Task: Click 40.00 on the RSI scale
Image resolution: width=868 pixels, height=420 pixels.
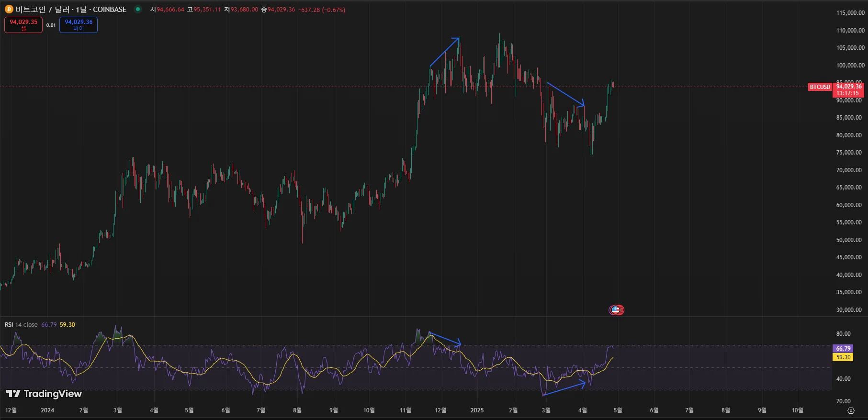Action: [843, 379]
